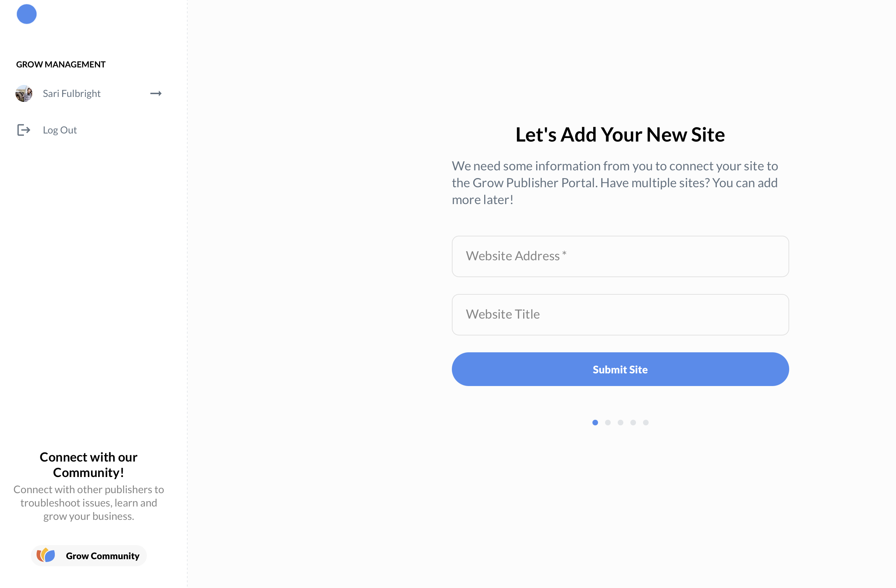Click the blue circle logo
This screenshot has height=588, width=896.
(27, 14)
